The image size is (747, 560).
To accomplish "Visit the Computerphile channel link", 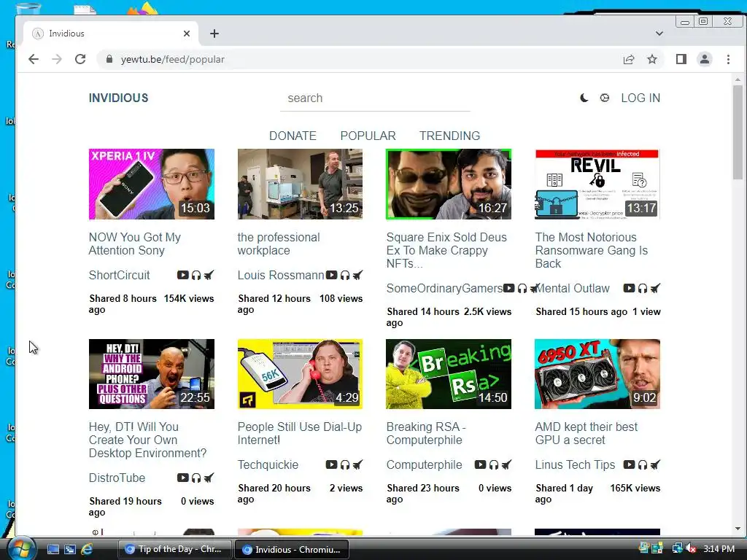I will coord(424,464).
